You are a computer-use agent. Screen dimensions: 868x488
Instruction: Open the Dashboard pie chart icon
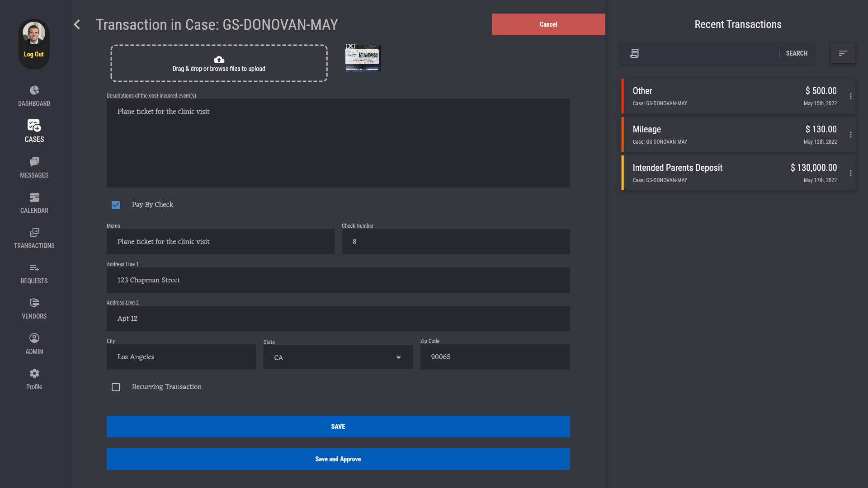(34, 90)
